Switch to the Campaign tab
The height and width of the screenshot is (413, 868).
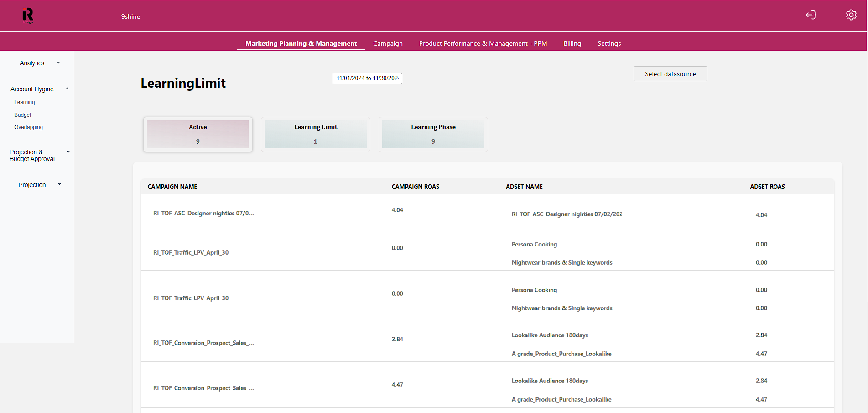(388, 43)
